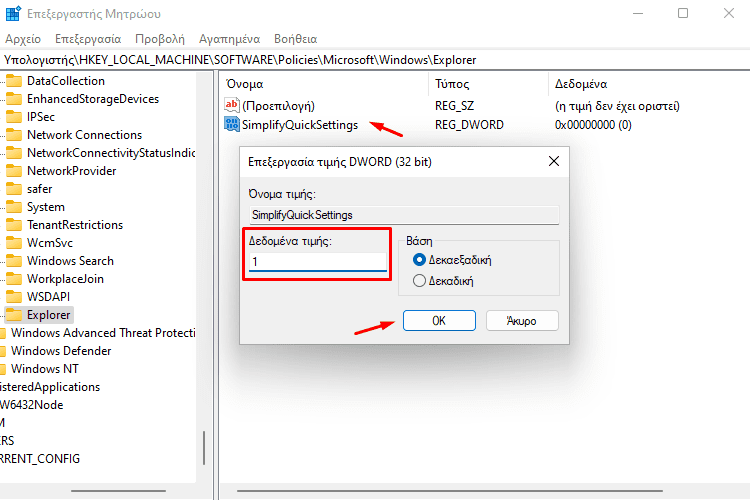Click the 0x00000000 (0) data cell

(x=593, y=125)
